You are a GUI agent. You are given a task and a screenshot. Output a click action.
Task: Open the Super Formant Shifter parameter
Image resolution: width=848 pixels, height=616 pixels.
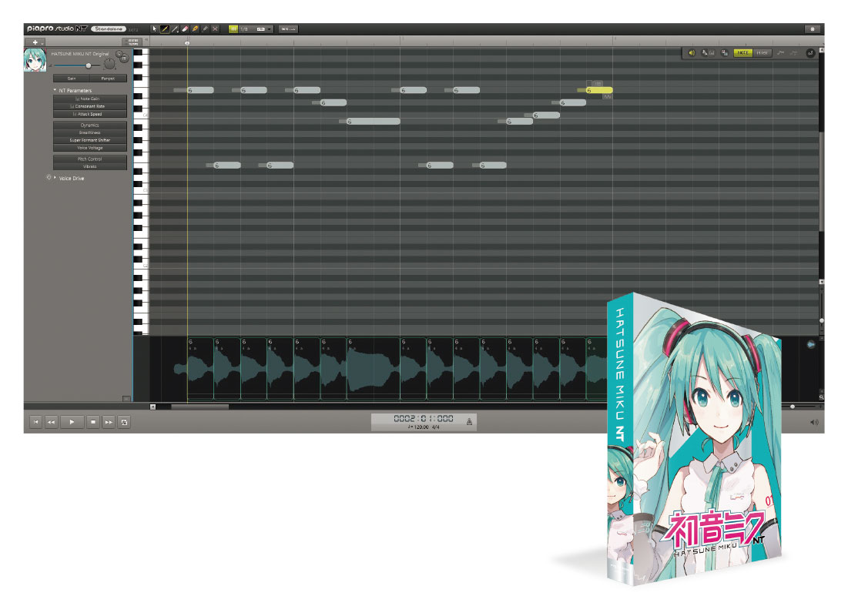[x=90, y=140]
